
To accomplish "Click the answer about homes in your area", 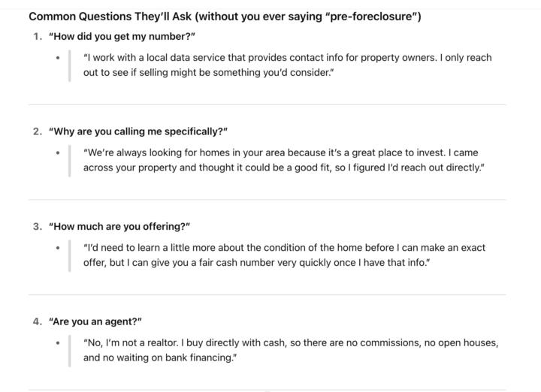I will (284, 160).
